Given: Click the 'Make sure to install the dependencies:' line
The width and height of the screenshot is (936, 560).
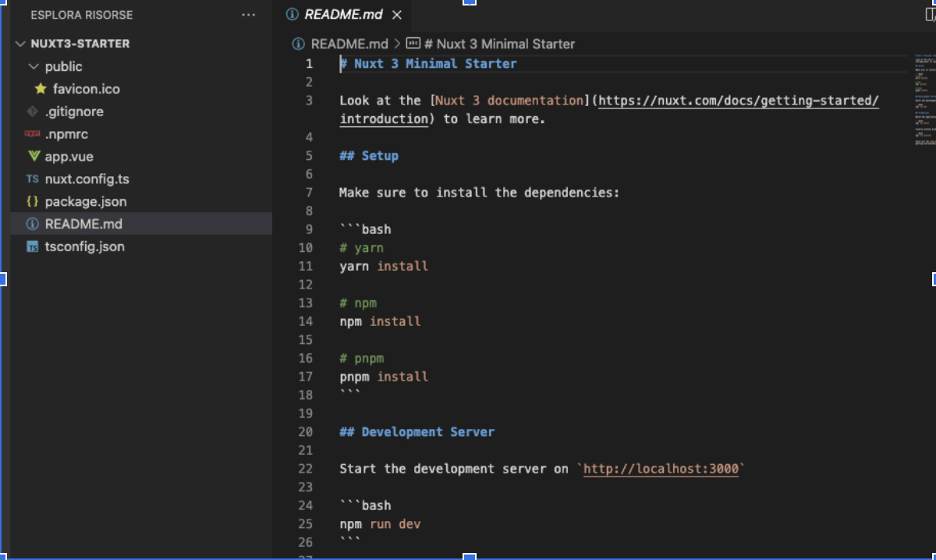Looking at the screenshot, I should (479, 193).
